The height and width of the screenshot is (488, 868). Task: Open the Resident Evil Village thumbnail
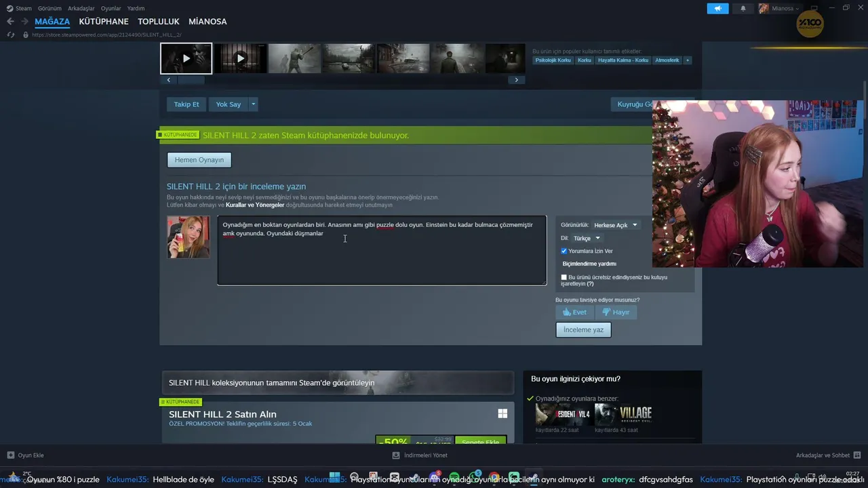pyautogui.click(x=624, y=414)
